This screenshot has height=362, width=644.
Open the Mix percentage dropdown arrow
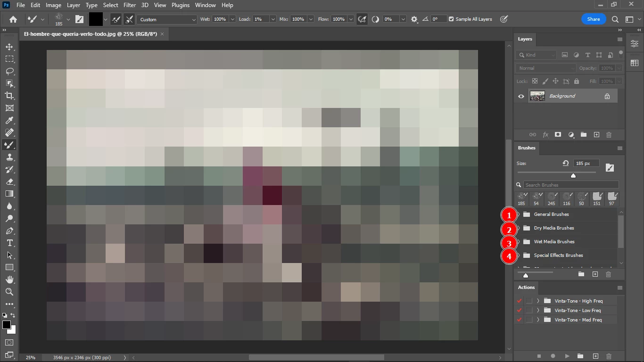click(x=310, y=19)
